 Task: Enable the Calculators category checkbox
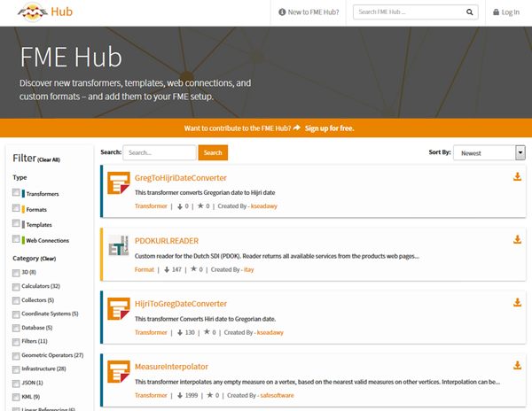tap(16, 287)
